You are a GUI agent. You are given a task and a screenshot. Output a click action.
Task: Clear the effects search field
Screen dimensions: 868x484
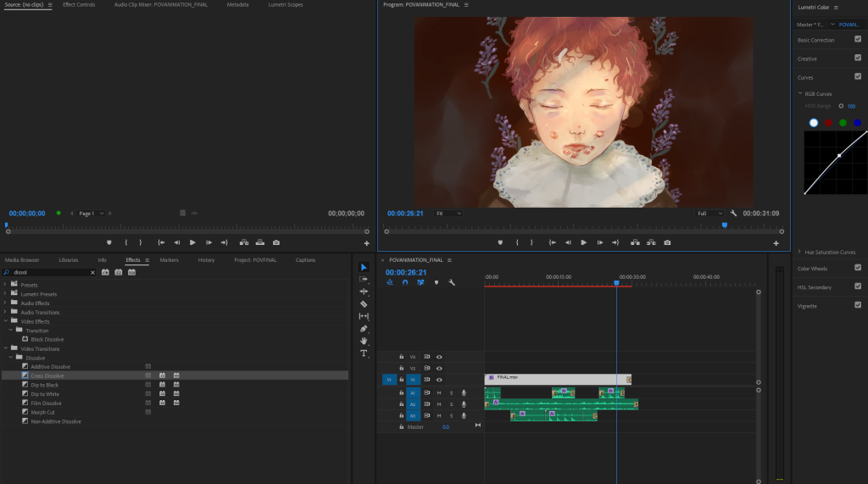point(92,272)
